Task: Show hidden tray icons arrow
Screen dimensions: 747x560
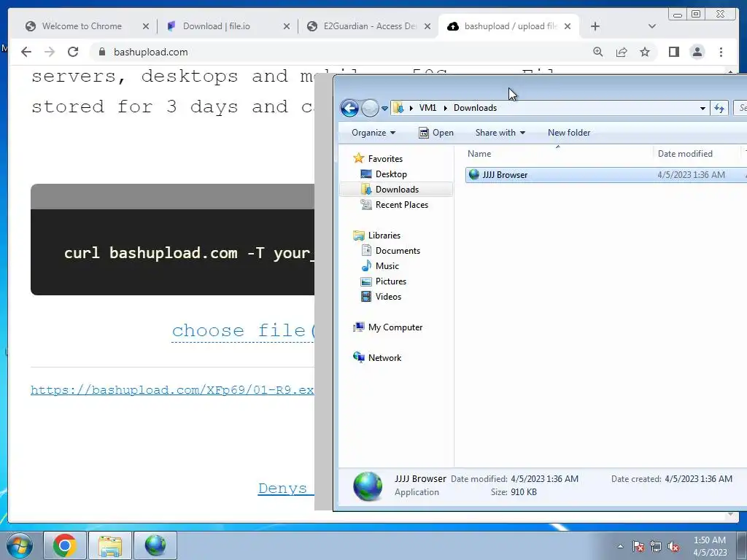Action: click(x=620, y=546)
